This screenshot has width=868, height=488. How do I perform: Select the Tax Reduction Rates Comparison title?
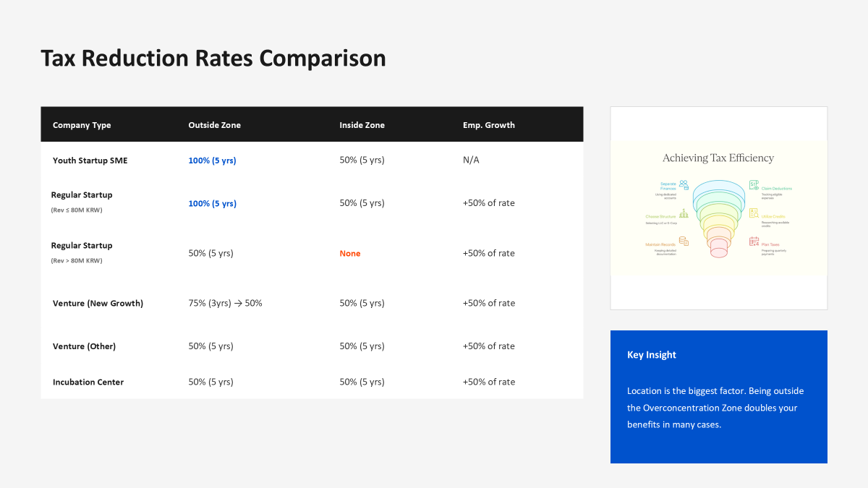213,58
